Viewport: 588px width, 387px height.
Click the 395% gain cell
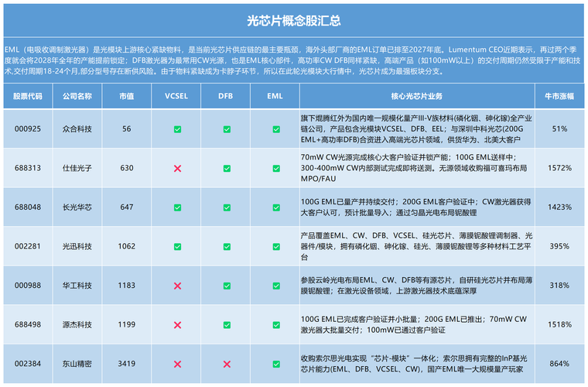pyautogui.click(x=559, y=246)
